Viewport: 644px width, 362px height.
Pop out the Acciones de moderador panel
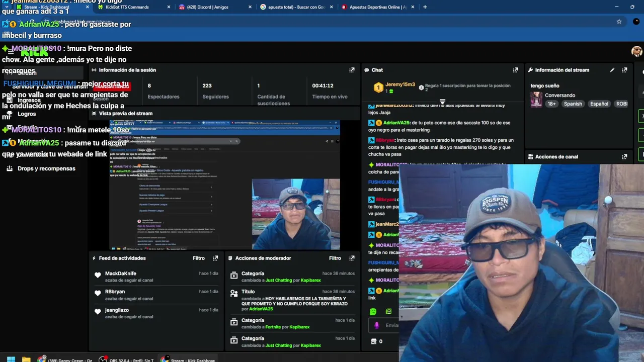pyautogui.click(x=352, y=258)
